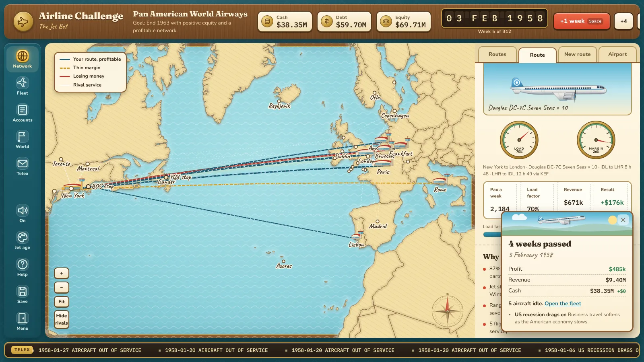Open the World panel
Screen dimensions: 644x362
tap(23, 140)
